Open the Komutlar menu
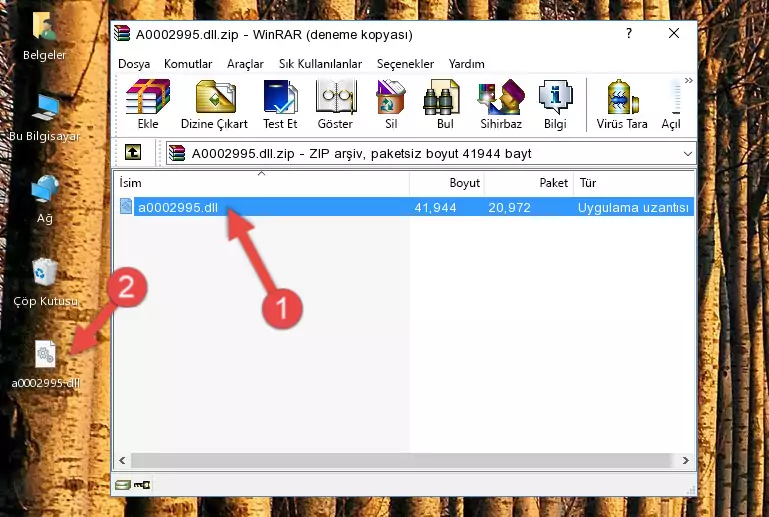Image resolution: width=769 pixels, height=517 pixels. (x=188, y=64)
